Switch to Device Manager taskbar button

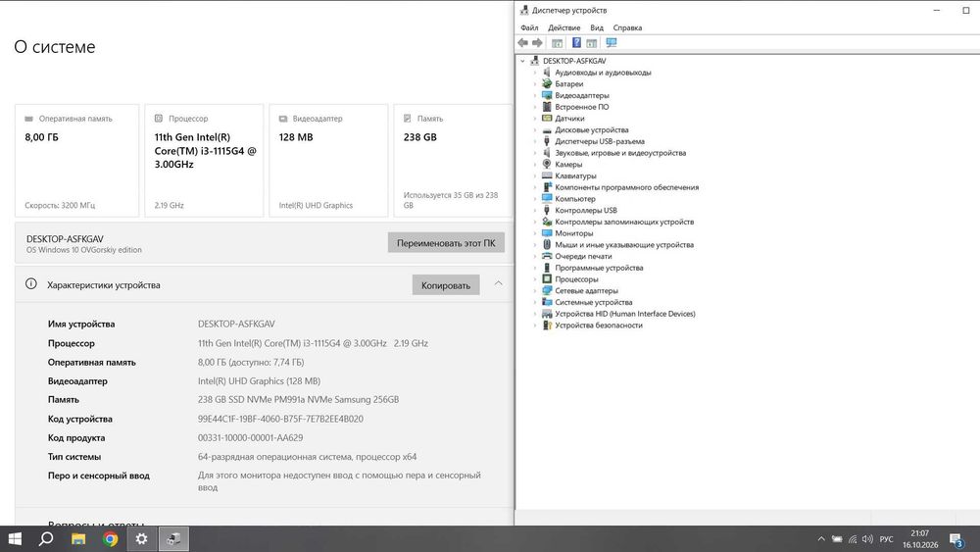click(x=173, y=539)
